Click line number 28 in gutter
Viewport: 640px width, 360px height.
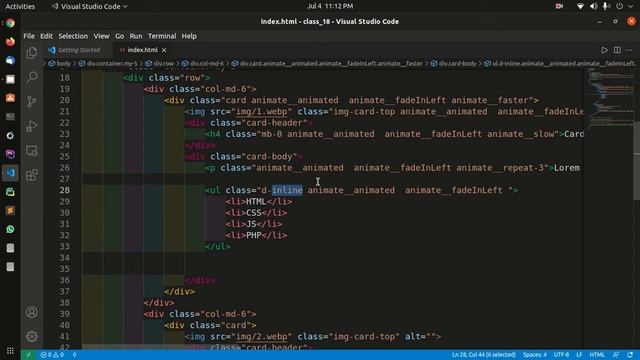click(64, 190)
